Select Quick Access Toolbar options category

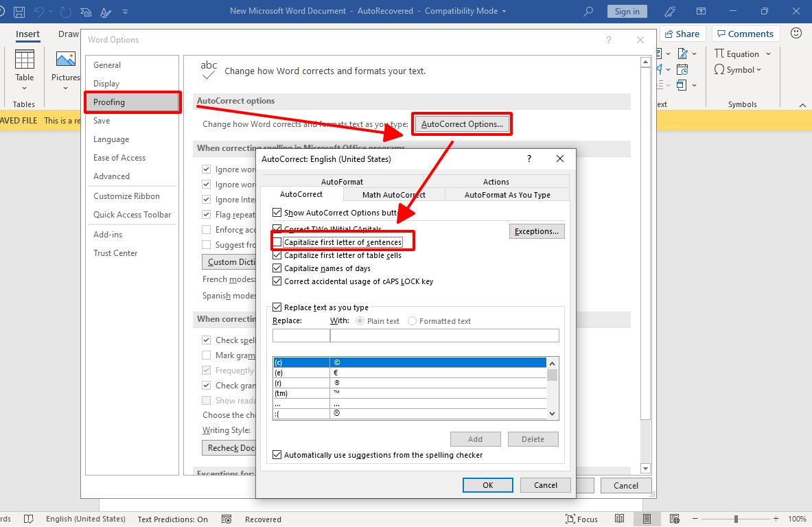point(132,215)
